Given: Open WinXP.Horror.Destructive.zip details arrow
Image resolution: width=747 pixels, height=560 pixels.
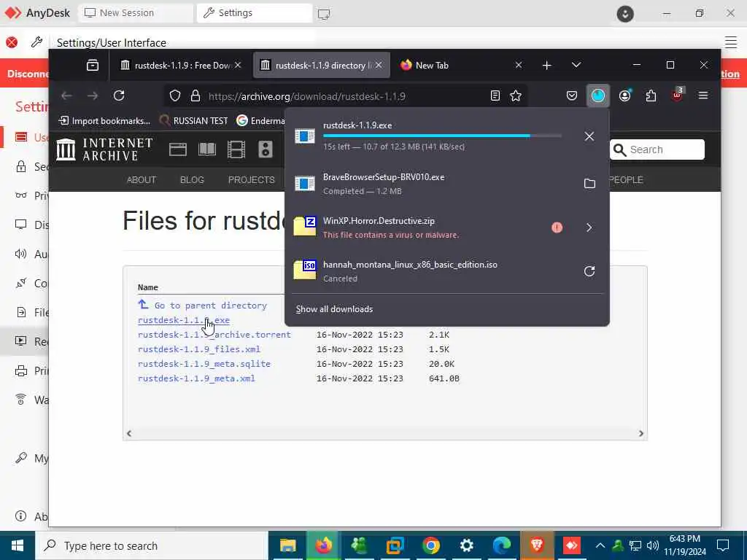Looking at the screenshot, I should point(589,227).
